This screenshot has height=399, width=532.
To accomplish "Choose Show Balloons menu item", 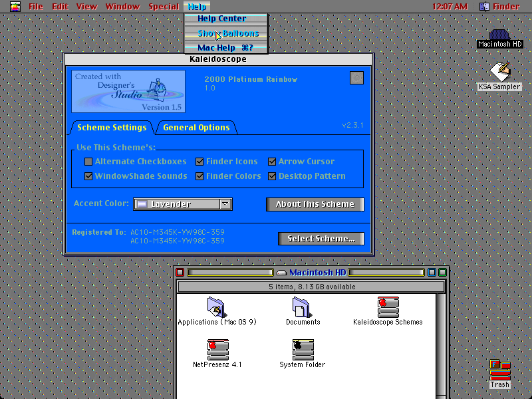I will click(226, 33).
